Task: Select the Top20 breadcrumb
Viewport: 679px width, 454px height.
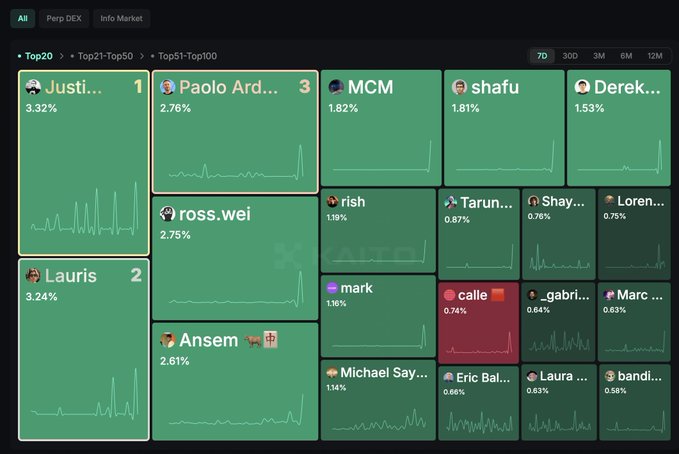Action: click(x=39, y=56)
